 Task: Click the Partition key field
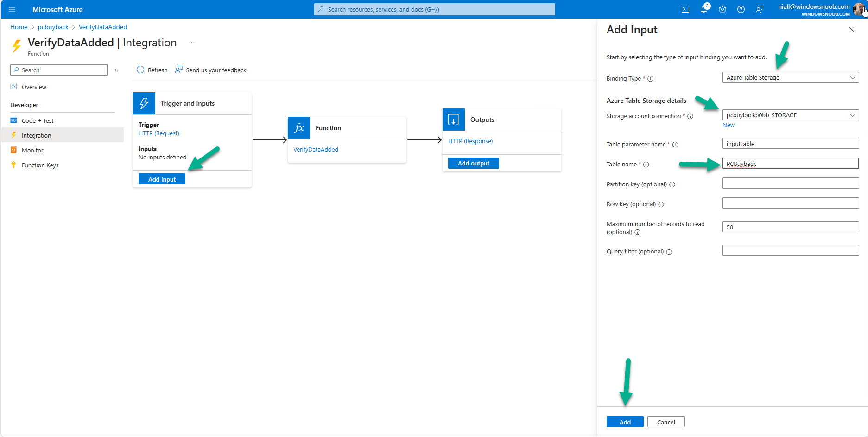click(791, 183)
